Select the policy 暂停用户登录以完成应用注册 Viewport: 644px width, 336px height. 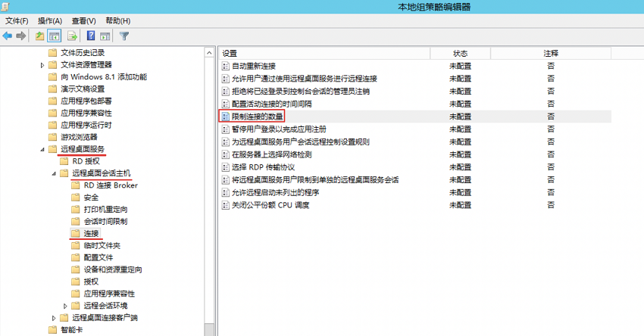(x=279, y=129)
